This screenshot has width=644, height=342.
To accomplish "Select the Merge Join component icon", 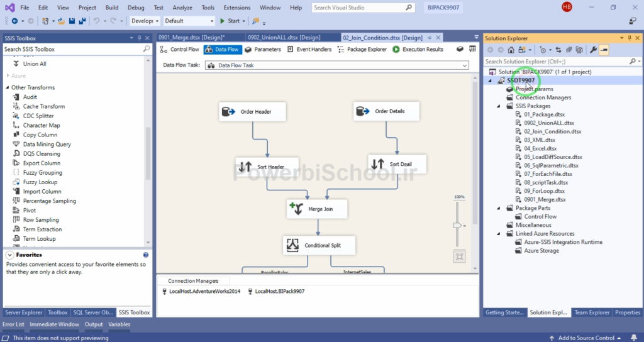I will (296, 209).
